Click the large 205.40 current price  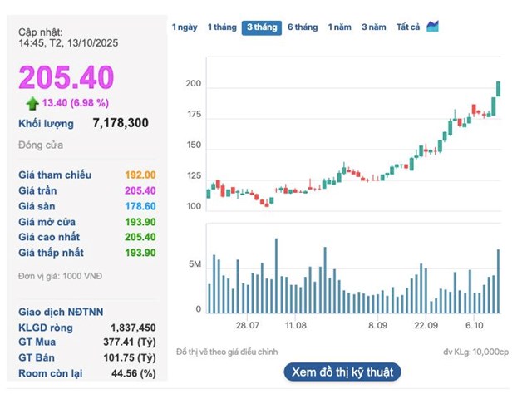click(x=66, y=78)
